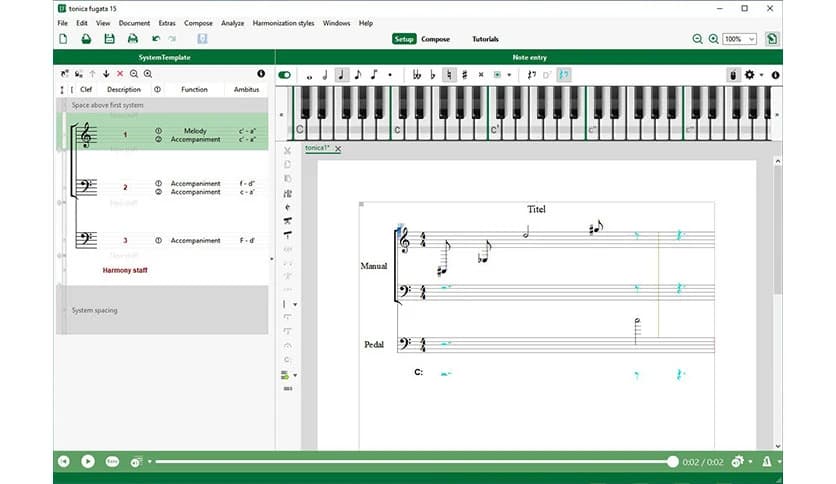836x484 pixels.
Task: Toggle the green note entry switch
Action: [285, 74]
